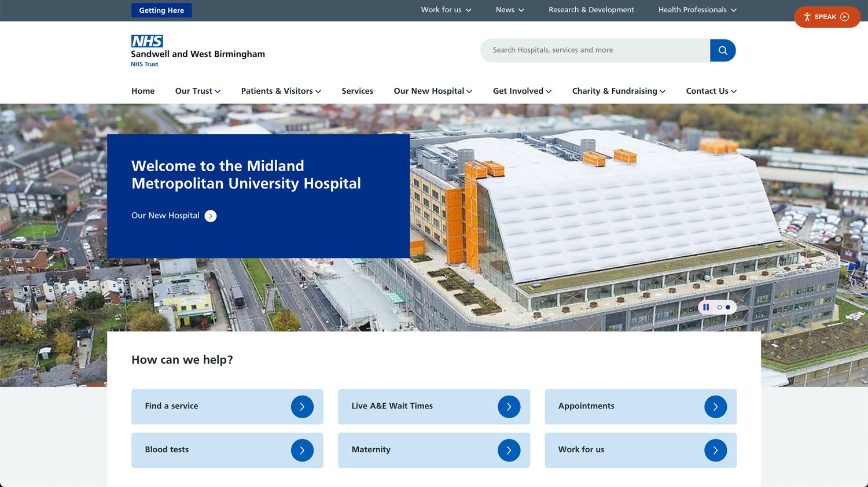Open the Blood tests card

227,450
